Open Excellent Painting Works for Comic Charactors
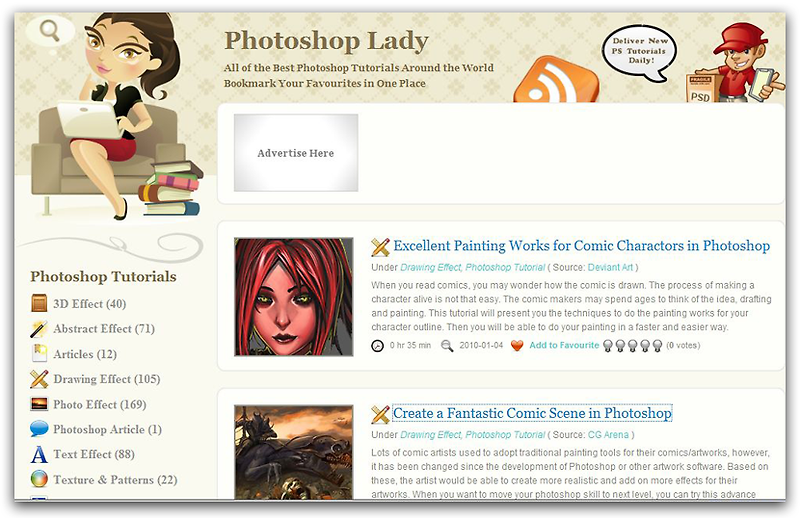 click(581, 245)
